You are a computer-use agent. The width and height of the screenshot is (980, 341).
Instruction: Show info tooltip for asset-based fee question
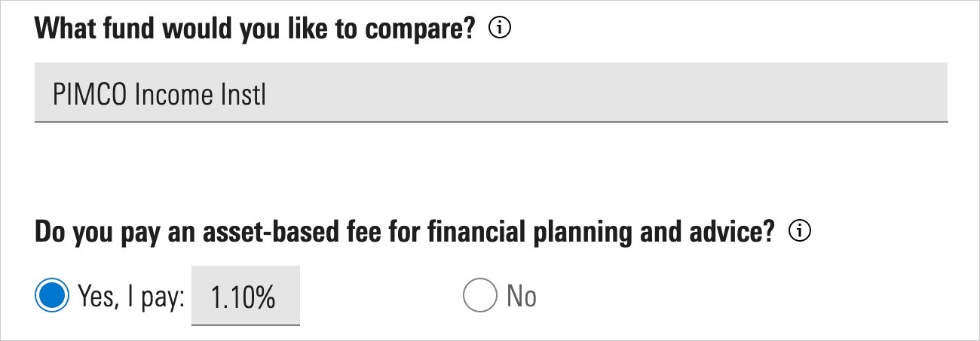(799, 233)
